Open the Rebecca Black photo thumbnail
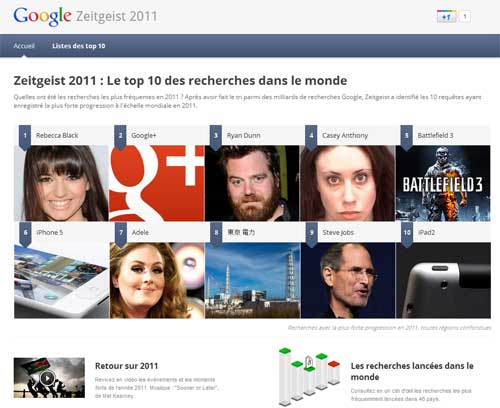 point(61,183)
